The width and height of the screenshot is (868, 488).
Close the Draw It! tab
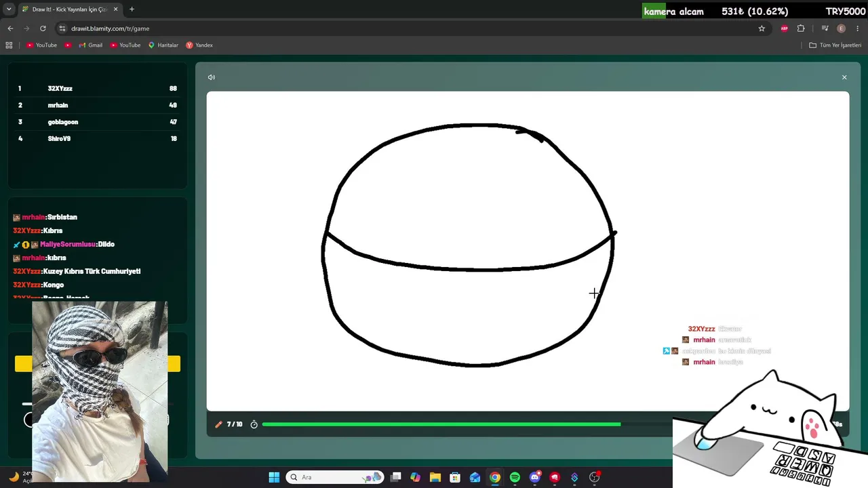(115, 9)
